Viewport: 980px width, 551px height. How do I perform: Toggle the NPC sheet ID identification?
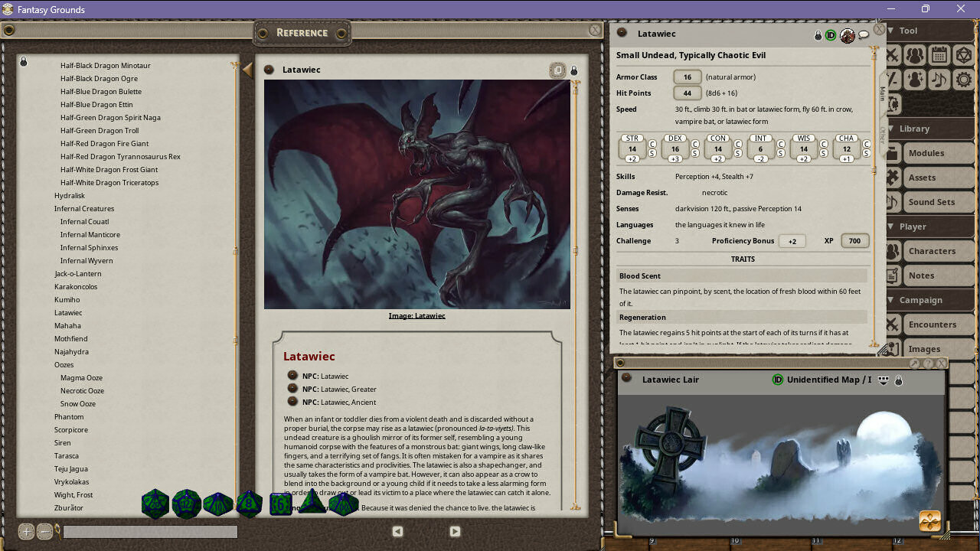click(831, 35)
